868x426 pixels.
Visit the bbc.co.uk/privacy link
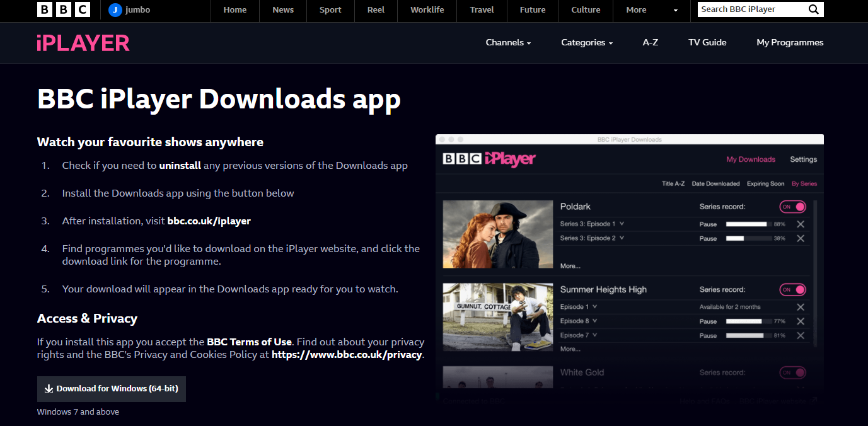pyautogui.click(x=347, y=355)
